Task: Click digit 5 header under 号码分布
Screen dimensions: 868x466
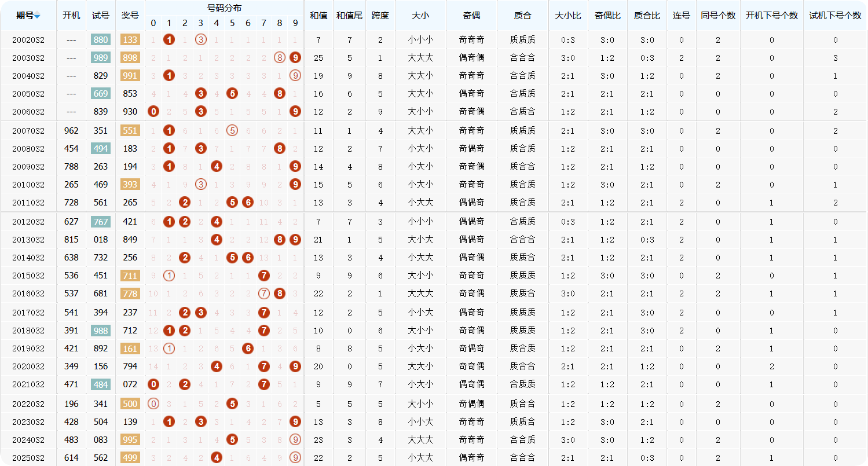Action: (x=232, y=23)
